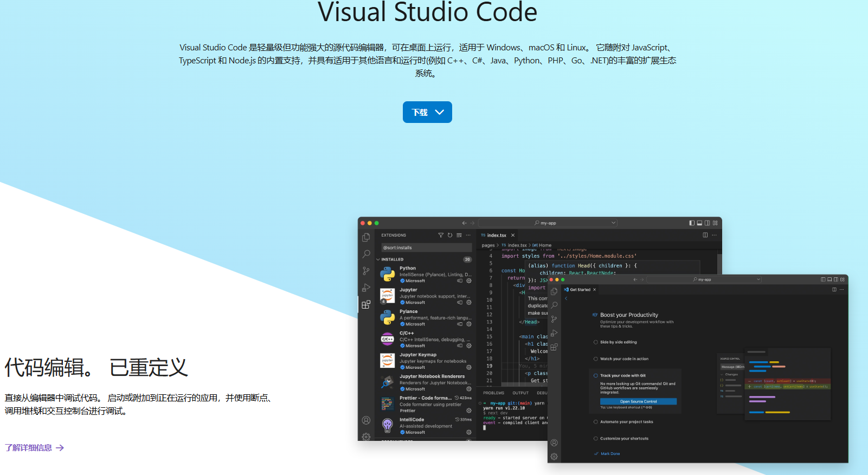
Task: Open Explorer icon in the Extensions window
Action: click(366, 238)
